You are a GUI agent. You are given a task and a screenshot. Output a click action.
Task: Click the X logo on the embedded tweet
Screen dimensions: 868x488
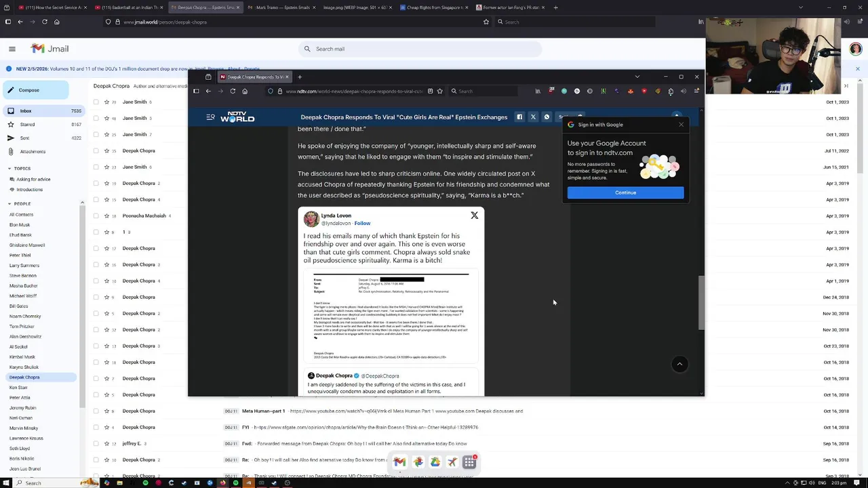pyautogui.click(x=474, y=216)
